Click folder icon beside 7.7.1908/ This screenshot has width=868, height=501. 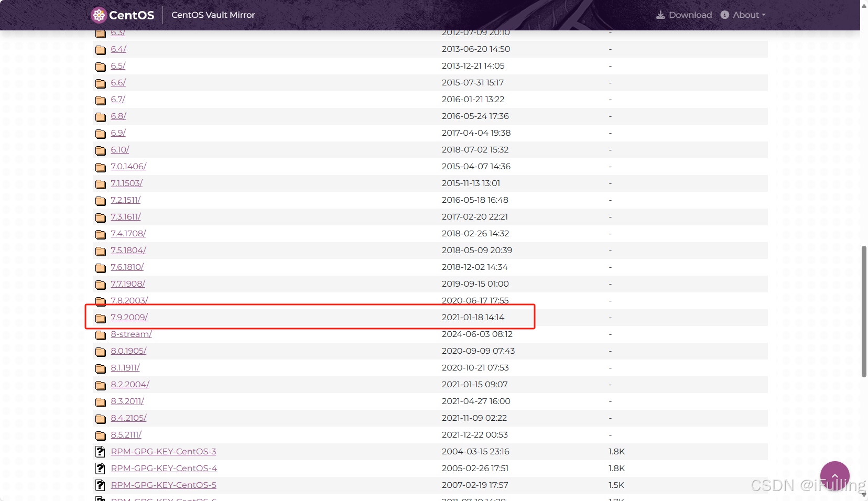(101, 285)
